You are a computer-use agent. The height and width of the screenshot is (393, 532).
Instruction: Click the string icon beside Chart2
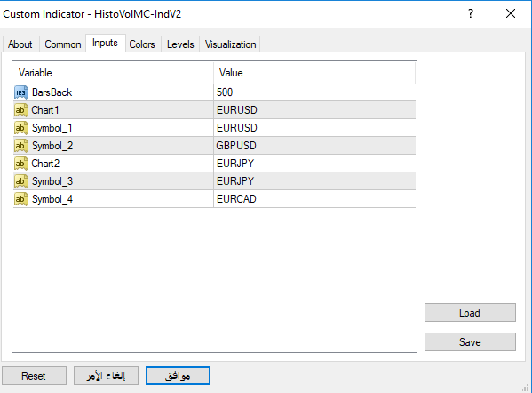tap(21, 164)
